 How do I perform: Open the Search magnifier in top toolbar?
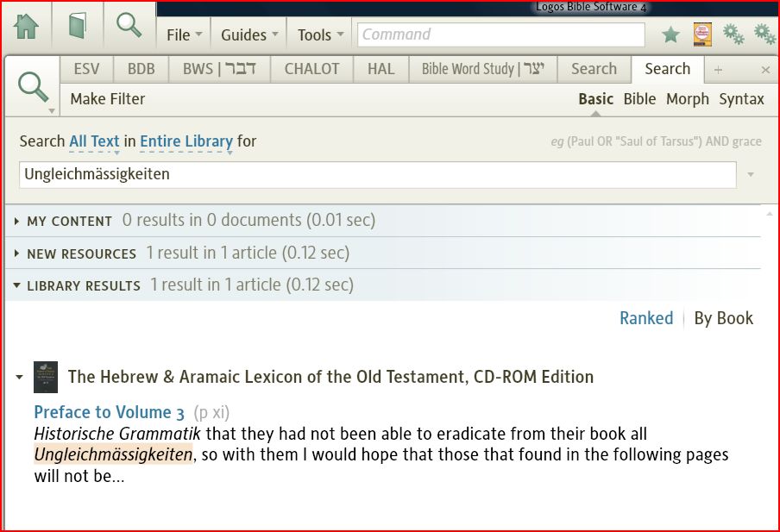pos(129,25)
